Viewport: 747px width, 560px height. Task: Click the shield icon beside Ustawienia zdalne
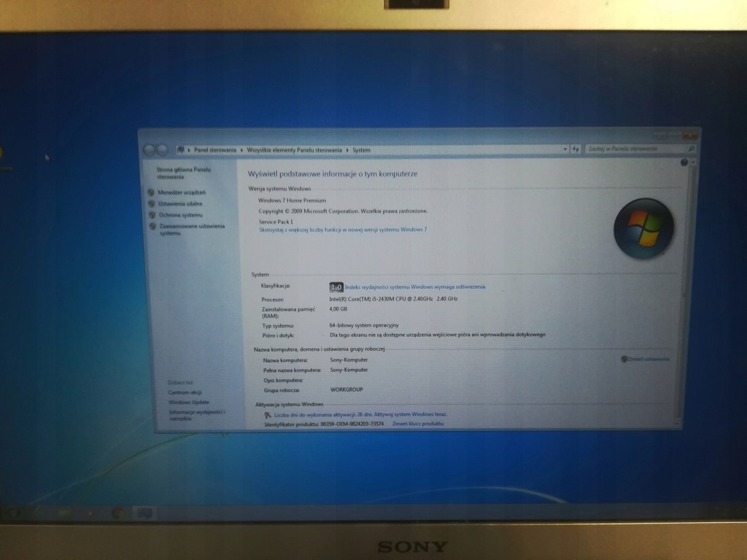pos(152,204)
